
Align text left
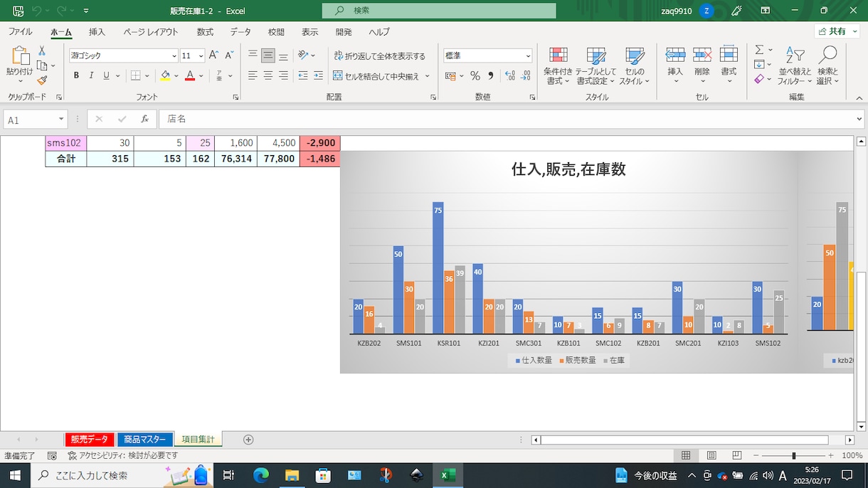click(253, 75)
